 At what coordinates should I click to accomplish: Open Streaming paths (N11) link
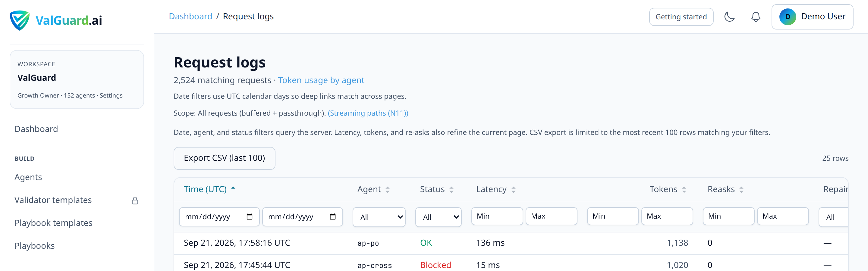[x=368, y=113]
